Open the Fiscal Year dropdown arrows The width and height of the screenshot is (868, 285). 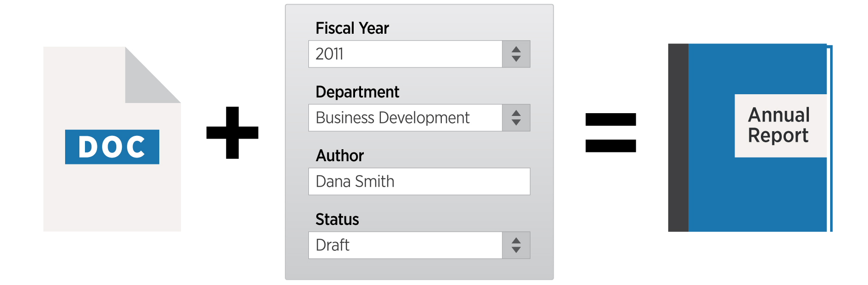coord(516,54)
